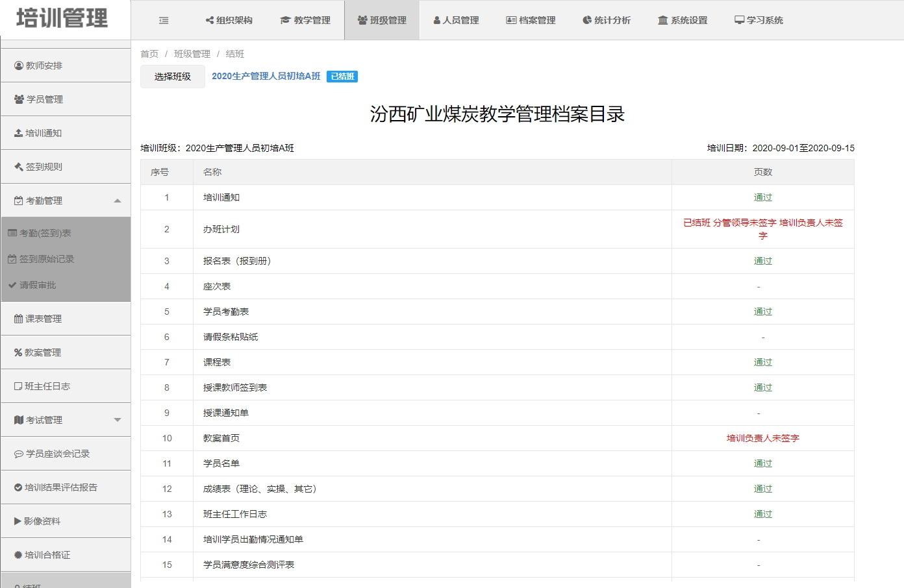Collapse the 考勤管理 submenu arrow
This screenshot has height=588, width=904.
[x=118, y=201]
